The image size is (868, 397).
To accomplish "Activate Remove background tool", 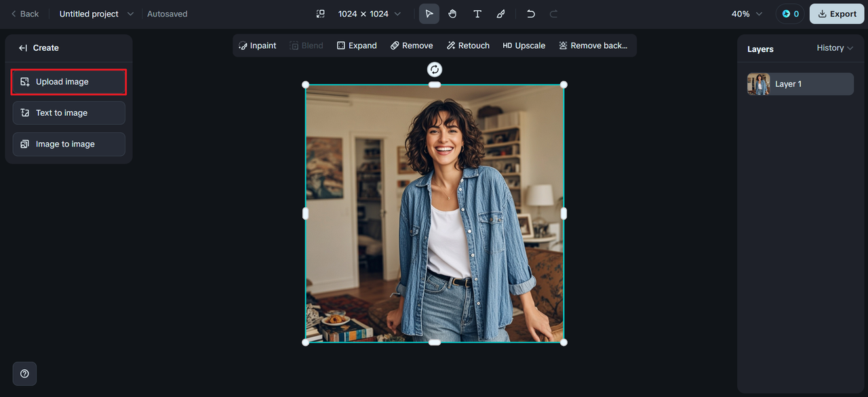I will tap(593, 45).
